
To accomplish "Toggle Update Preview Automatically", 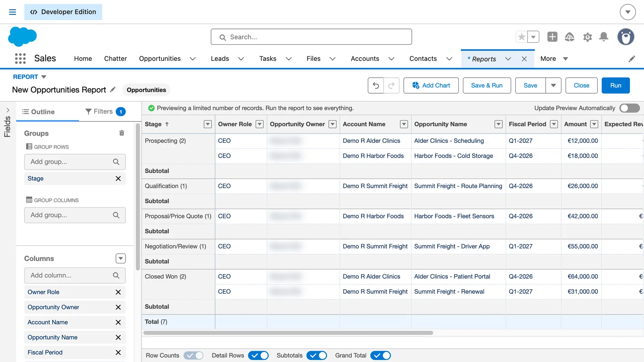I will point(630,108).
